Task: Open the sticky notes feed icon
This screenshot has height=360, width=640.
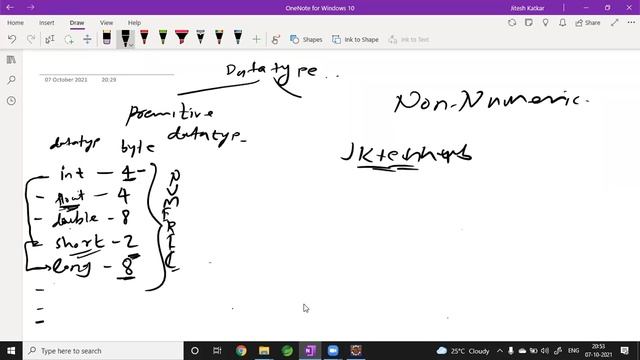Action: tap(529, 23)
